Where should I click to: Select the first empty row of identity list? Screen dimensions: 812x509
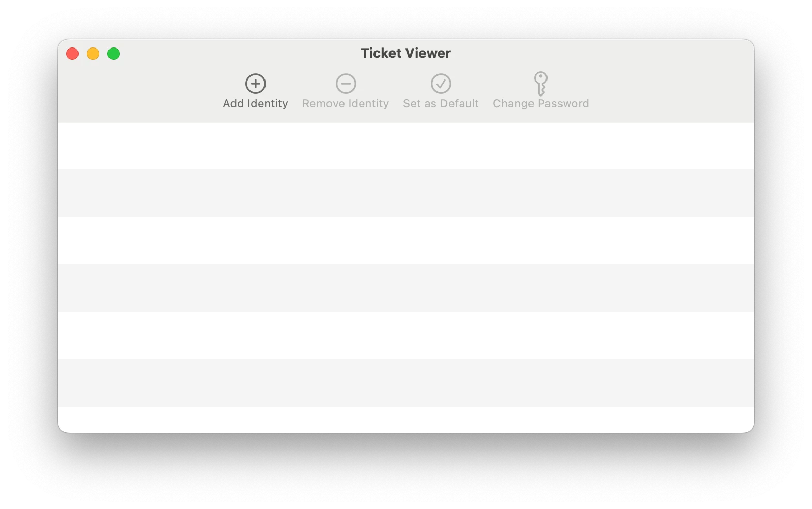point(406,146)
